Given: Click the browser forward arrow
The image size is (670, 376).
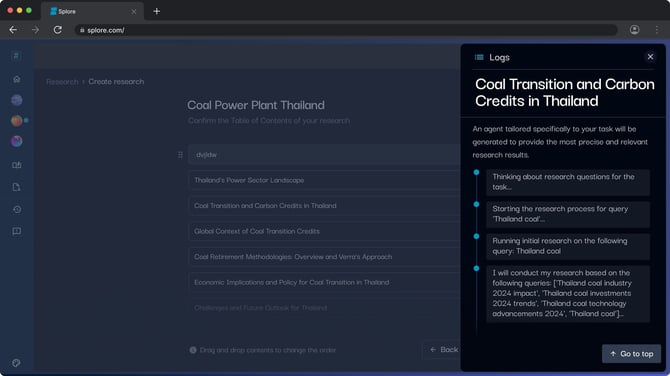Looking at the screenshot, I should click(35, 30).
